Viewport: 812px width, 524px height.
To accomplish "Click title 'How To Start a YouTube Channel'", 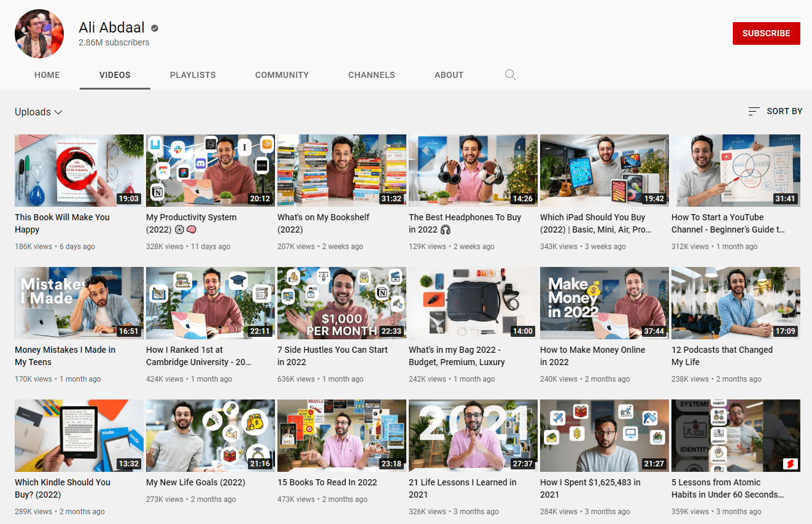I will click(x=728, y=223).
